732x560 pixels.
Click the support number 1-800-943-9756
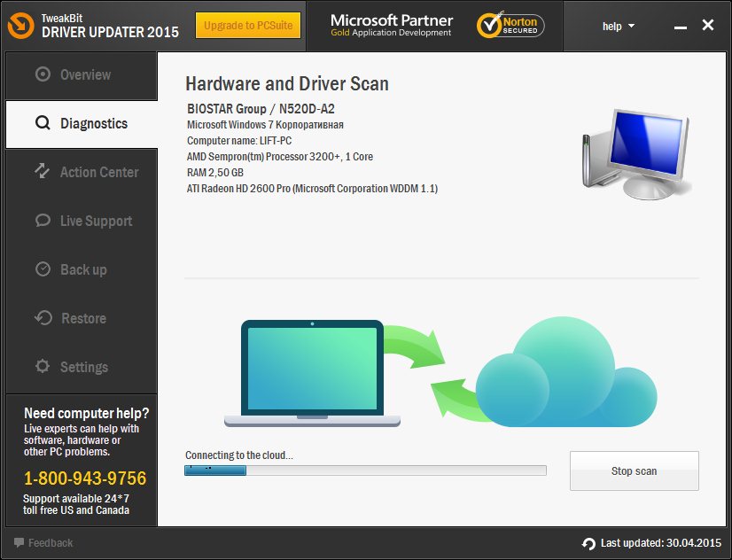point(85,478)
